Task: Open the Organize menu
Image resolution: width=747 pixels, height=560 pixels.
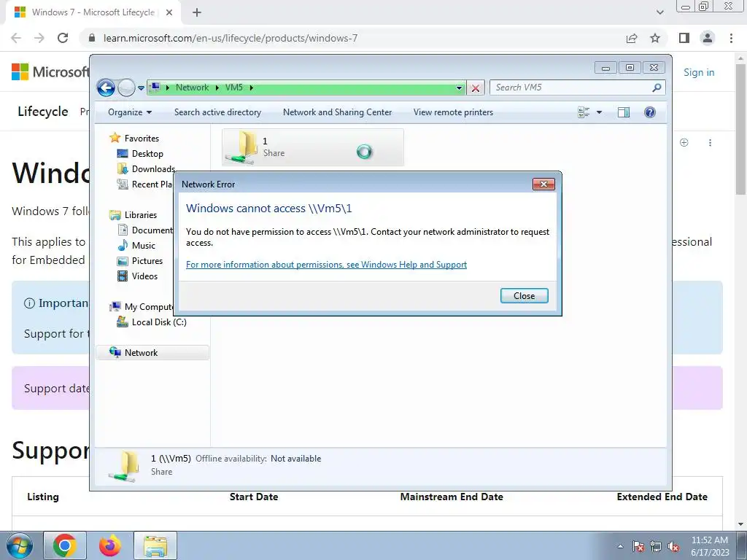Action: pyautogui.click(x=130, y=112)
